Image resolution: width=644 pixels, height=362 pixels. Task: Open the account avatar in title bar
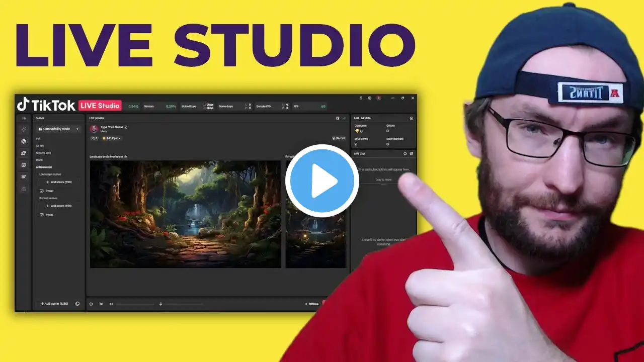coord(379,98)
